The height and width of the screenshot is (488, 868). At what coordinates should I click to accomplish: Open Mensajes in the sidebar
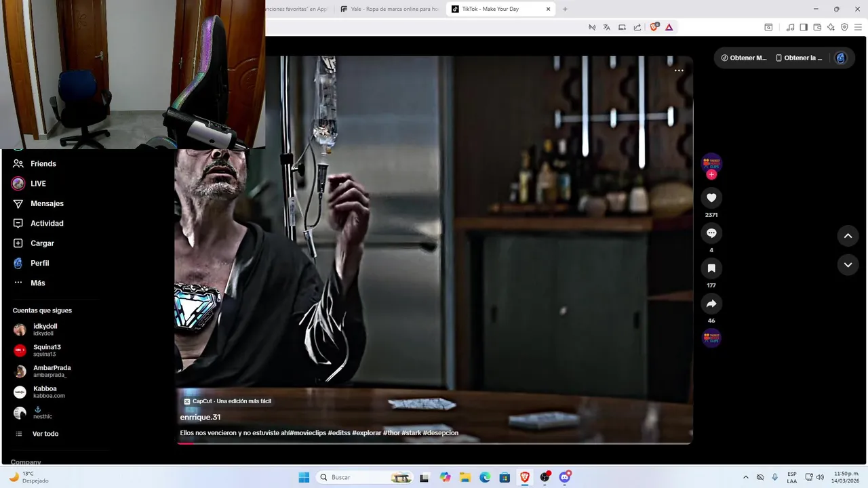(39, 203)
